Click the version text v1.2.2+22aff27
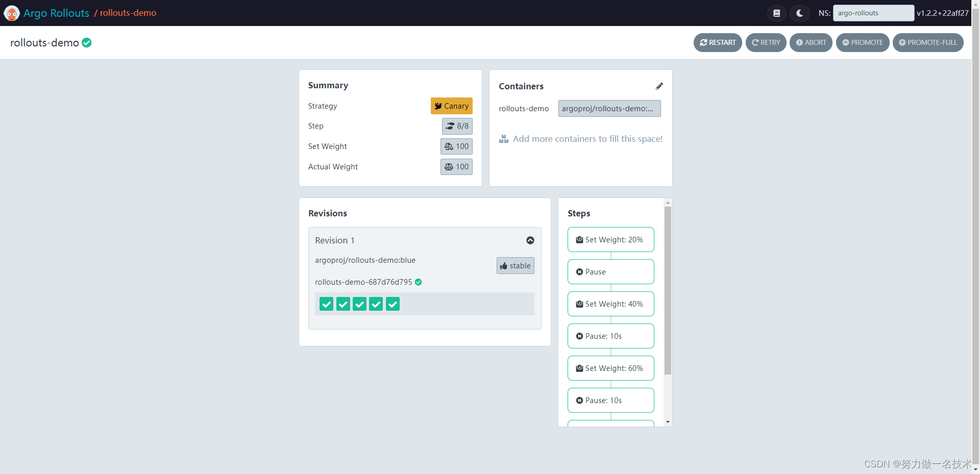 tap(942, 13)
